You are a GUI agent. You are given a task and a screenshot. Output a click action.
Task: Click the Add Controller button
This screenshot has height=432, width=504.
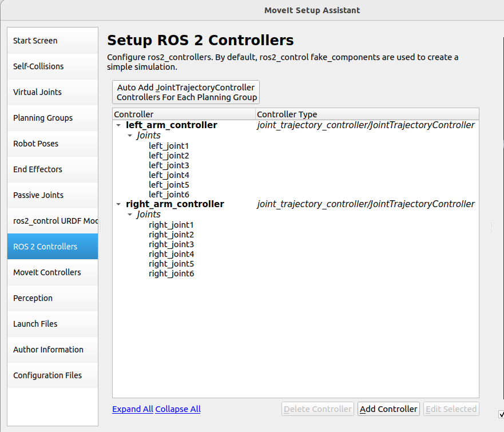[x=388, y=409]
